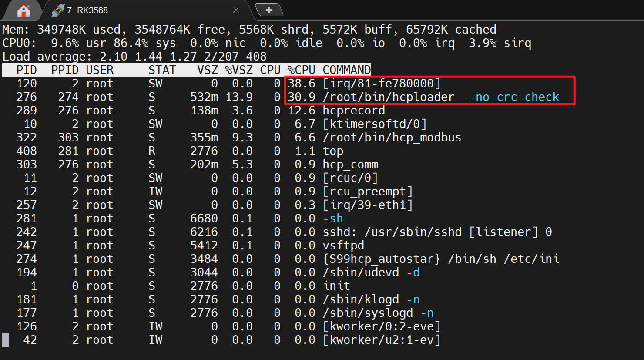Click the '--no-crc-check' argument
Screen dimensions: 644x360
pyautogui.click(x=510, y=97)
